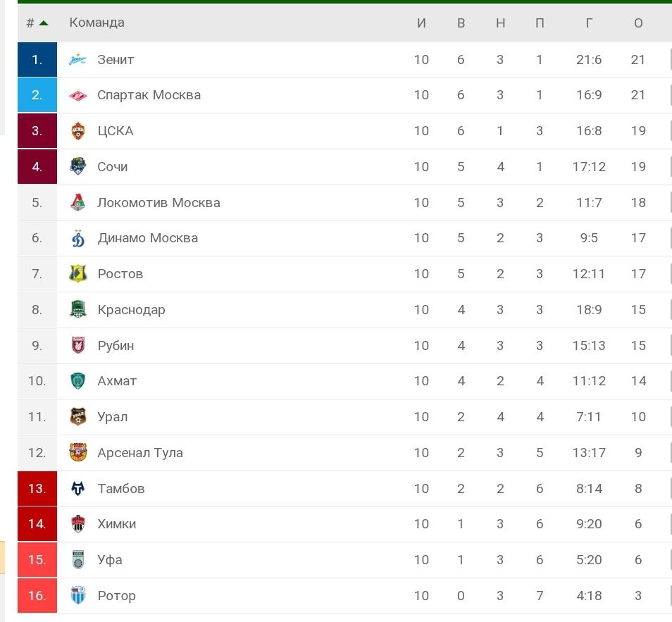Click the highlighted position cell for Тамбов
Viewport: 672px width, 622px height.
[x=36, y=488]
